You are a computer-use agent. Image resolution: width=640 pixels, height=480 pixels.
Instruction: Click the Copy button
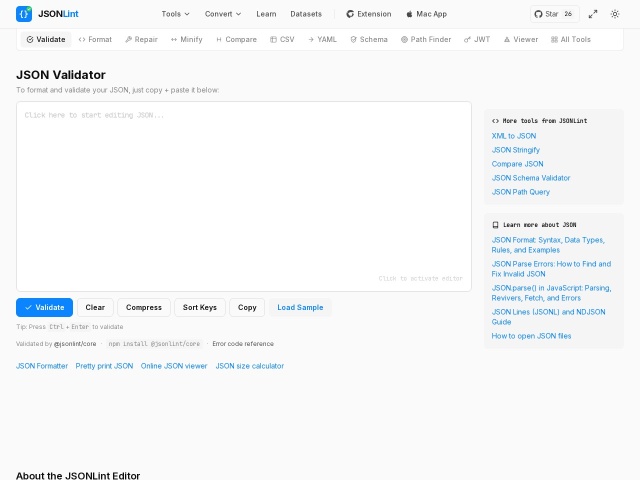247,307
